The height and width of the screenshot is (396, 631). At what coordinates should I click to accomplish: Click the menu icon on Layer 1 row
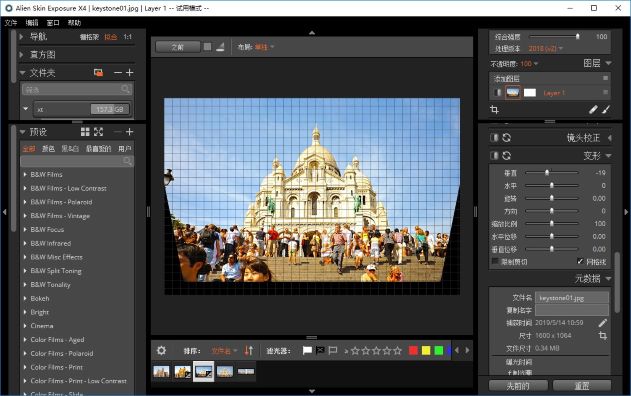(x=605, y=93)
